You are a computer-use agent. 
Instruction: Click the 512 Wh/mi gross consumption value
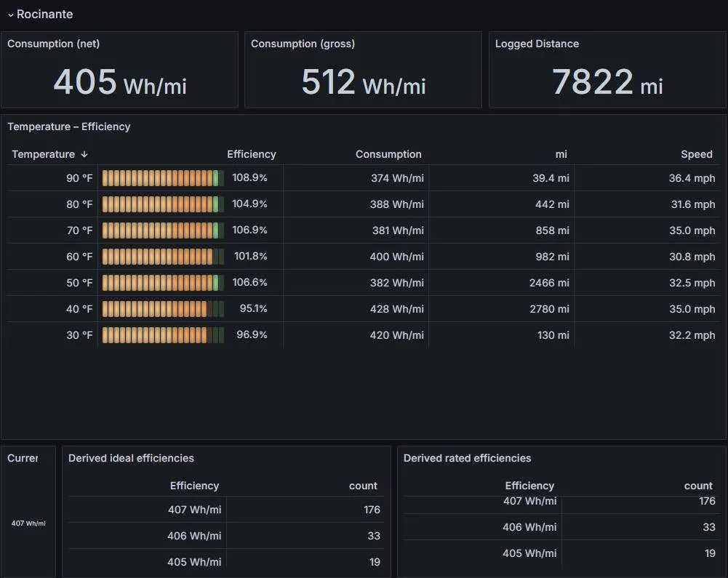pos(364,81)
